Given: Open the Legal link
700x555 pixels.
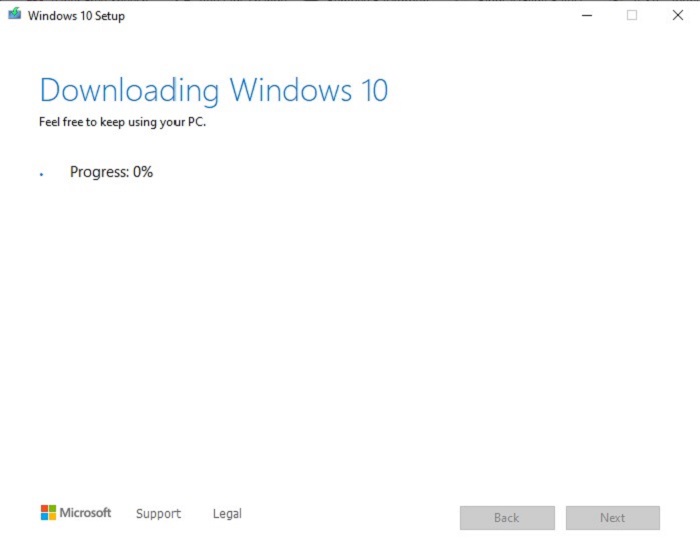Looking at the screenshot, I should [227, 514].
